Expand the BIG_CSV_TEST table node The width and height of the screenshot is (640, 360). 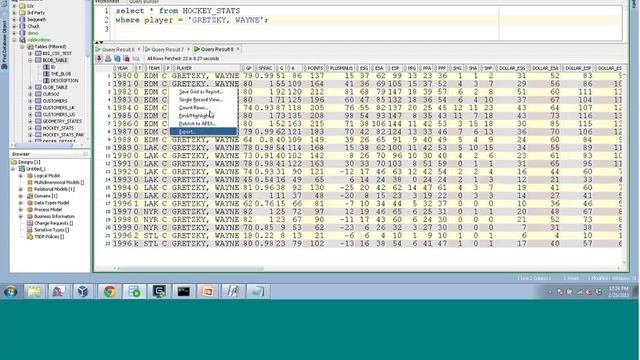pos(30,53)
